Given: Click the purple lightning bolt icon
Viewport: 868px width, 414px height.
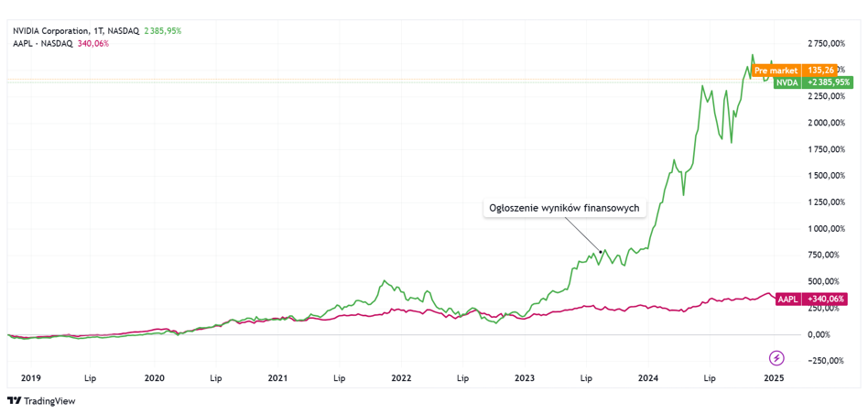Looking at the screenshot, I should pyautogui.click(x=777, y=357).
